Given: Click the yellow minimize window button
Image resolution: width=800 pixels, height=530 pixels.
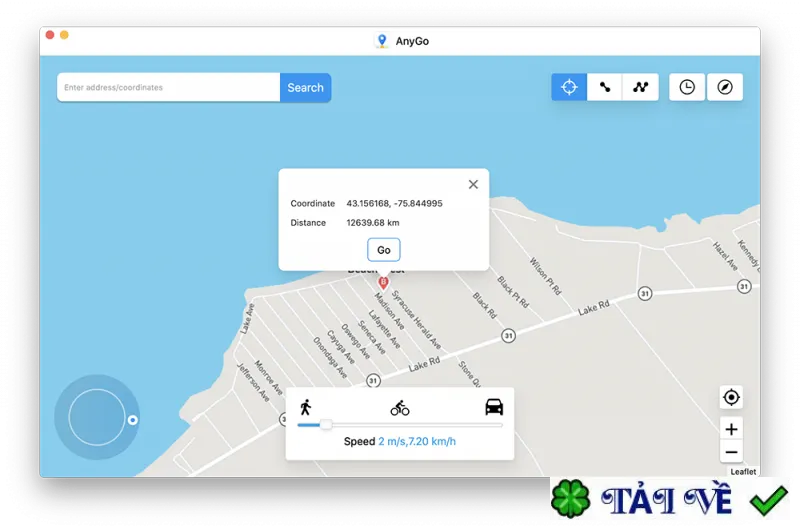Looking at the screenshot, I should tap(64, 35).
